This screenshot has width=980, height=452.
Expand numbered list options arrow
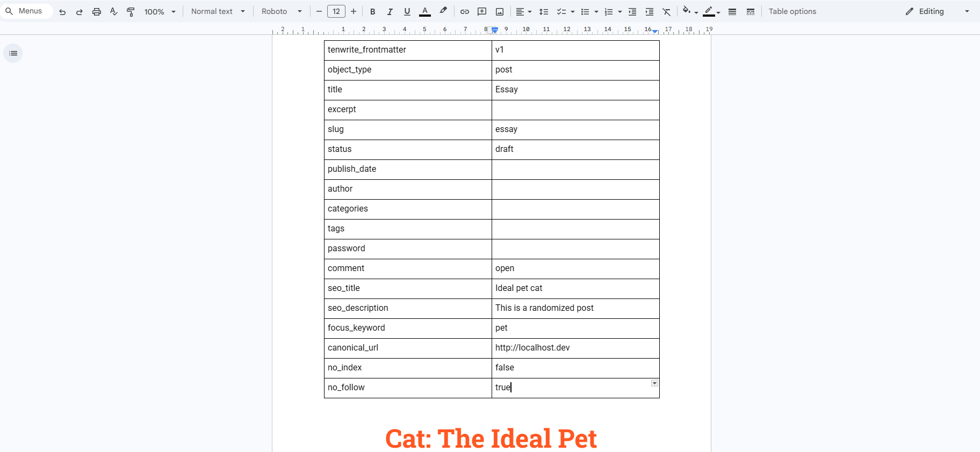[x=620, y=11]
